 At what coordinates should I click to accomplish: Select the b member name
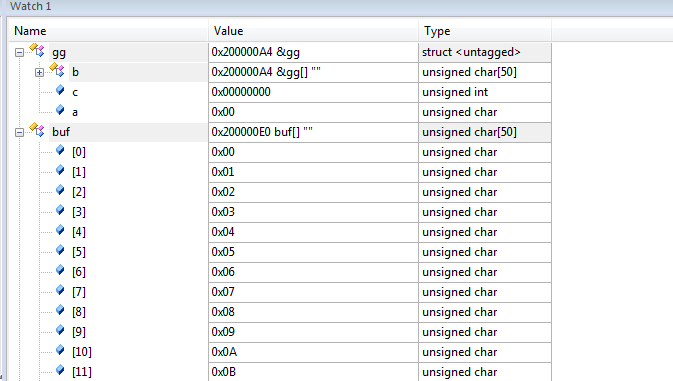(x=76, y=72)
